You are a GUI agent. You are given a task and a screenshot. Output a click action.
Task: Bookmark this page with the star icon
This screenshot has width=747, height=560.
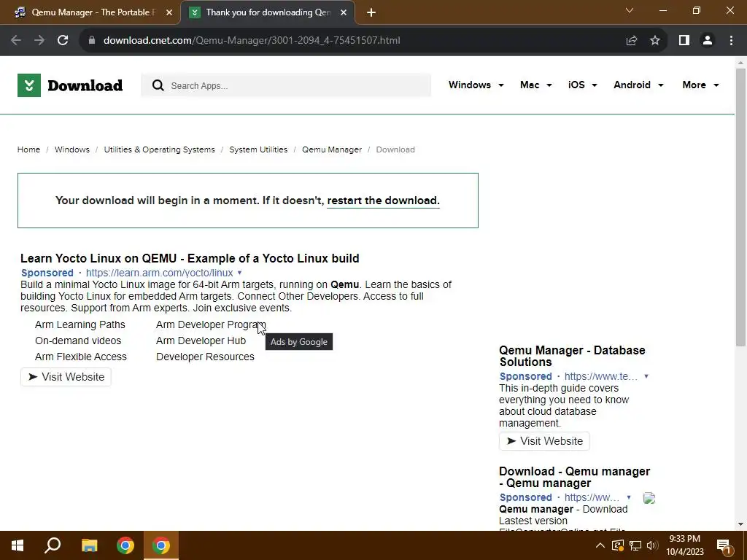655,41
